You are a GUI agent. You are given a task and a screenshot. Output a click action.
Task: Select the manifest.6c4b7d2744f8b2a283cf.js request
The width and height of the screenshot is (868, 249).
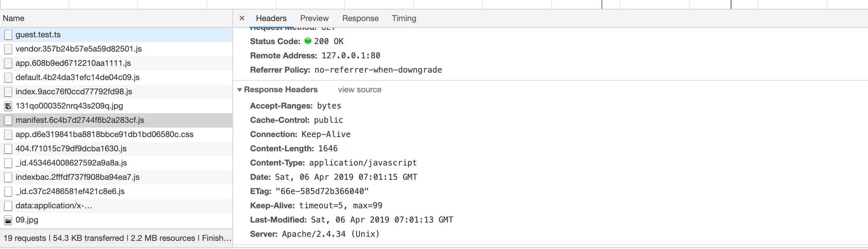click(x=80, y=120)
